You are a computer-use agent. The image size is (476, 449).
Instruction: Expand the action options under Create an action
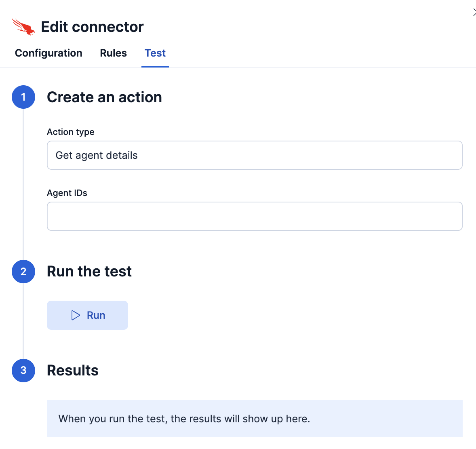(254, 155)
